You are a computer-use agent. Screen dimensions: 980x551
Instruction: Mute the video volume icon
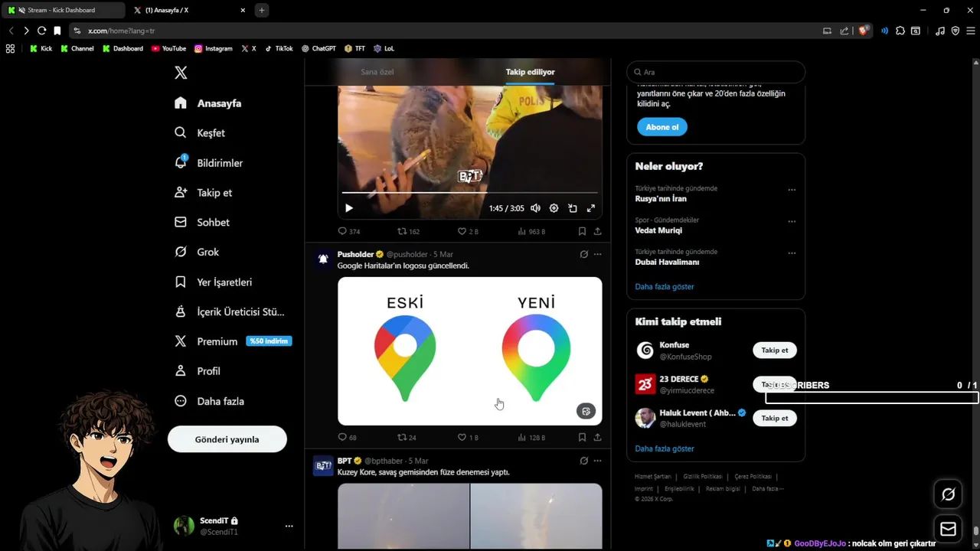535,208
